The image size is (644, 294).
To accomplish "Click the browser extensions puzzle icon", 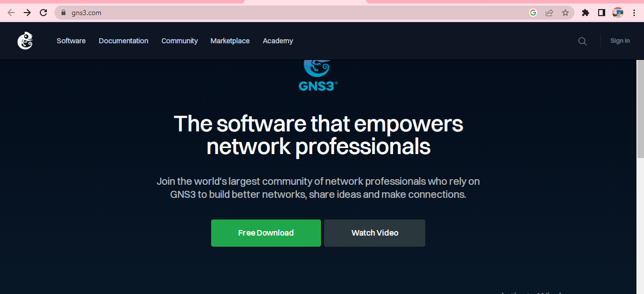I will click(x=585, y=13).
